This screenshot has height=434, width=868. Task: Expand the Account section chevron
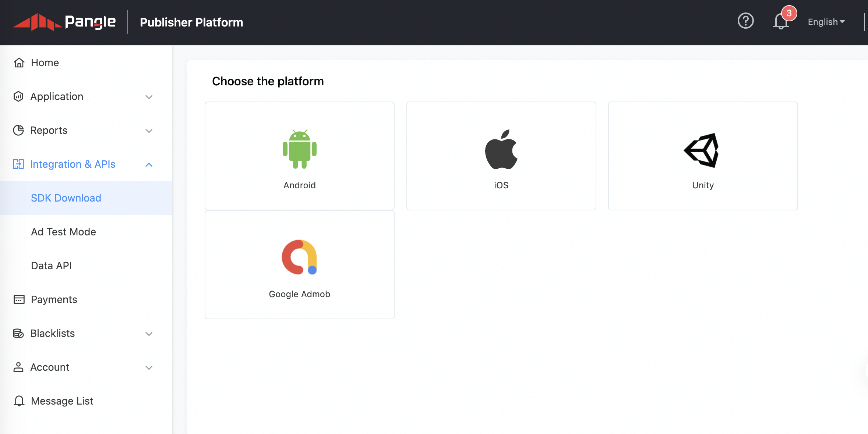[x=149, y=367]
